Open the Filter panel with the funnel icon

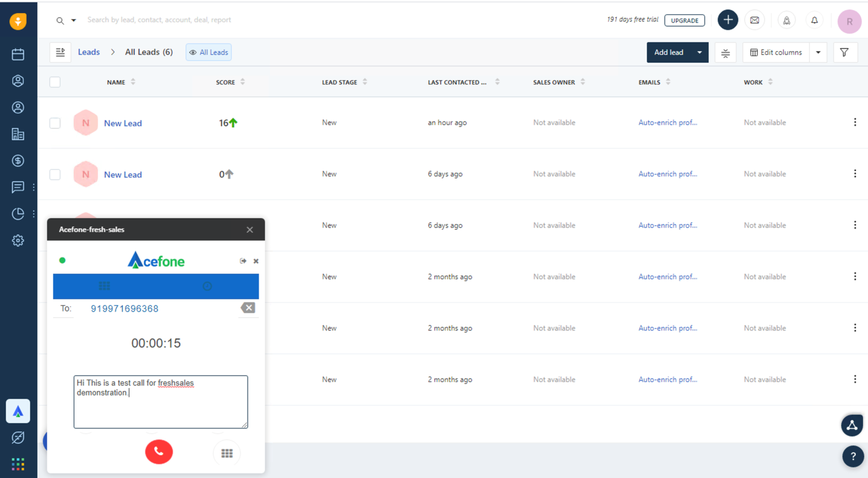(x=844, y=52)
